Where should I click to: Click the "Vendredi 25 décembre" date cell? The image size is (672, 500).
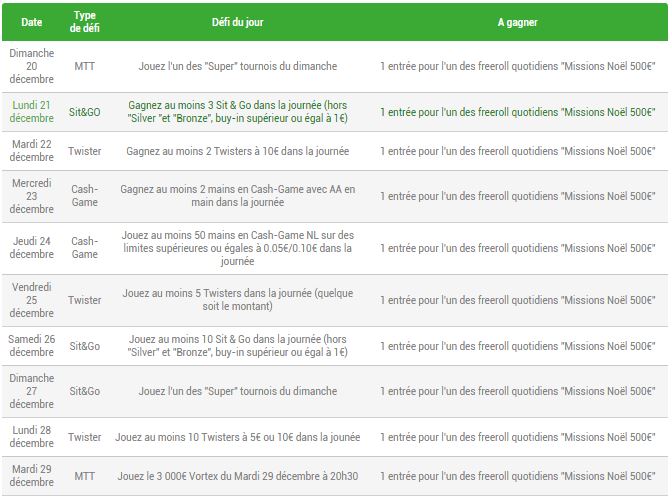click(32, 300)
